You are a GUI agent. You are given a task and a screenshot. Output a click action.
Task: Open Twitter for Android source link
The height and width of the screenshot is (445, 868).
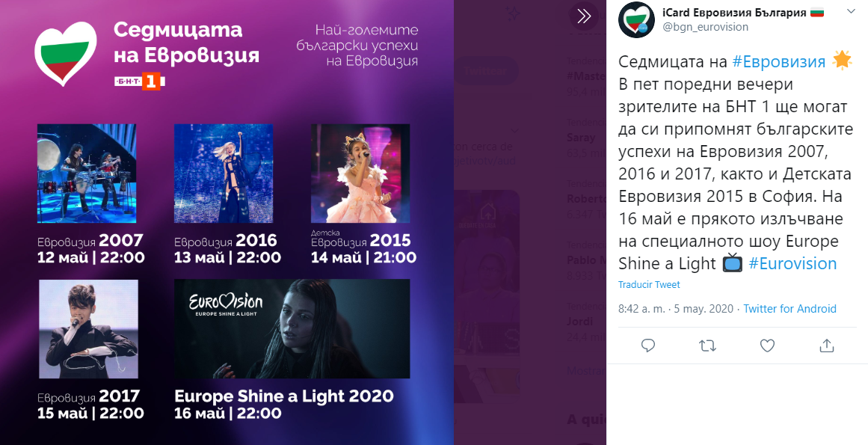click(789, 309)
